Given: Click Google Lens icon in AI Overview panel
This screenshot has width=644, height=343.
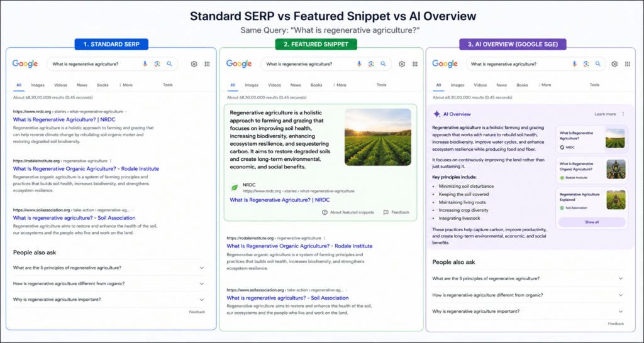Looking at the screenshot, I should (586, 64).
